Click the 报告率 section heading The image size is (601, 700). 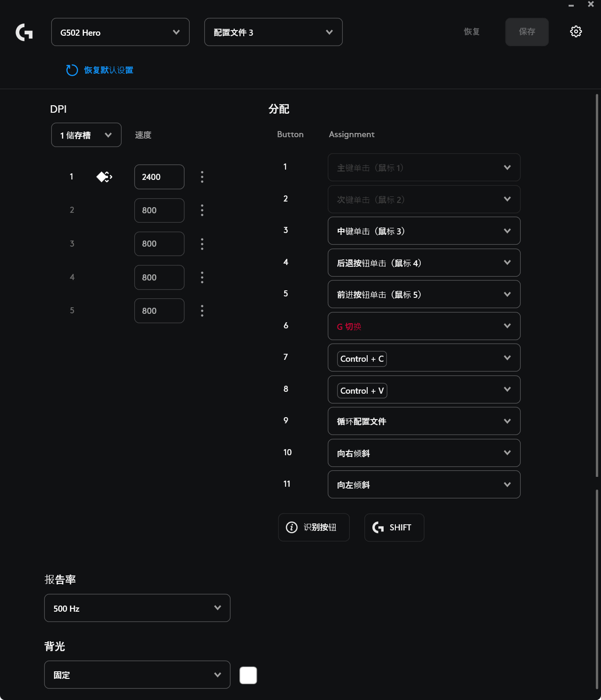pyautogui.click(x=60, y=580)
